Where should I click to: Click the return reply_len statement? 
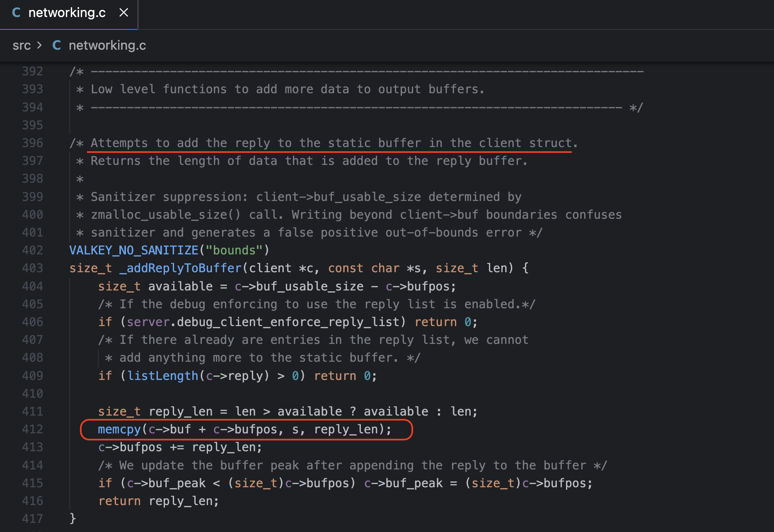pos(158,501)
